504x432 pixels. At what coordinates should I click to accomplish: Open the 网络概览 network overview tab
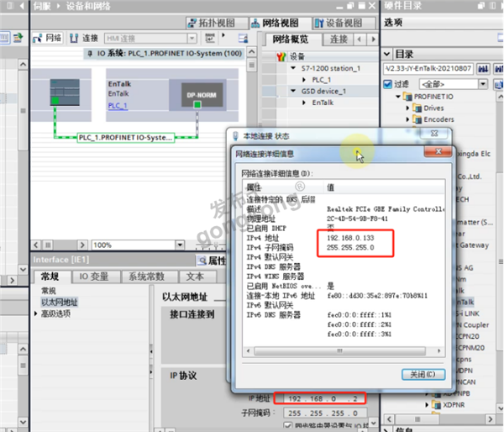tap(291, 40)
